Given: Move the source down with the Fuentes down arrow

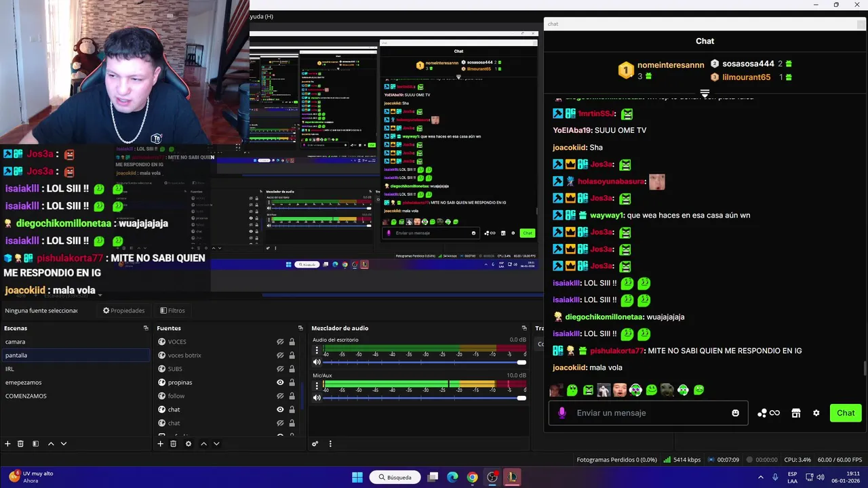Looking at the screenshot, I should (216, 444).
